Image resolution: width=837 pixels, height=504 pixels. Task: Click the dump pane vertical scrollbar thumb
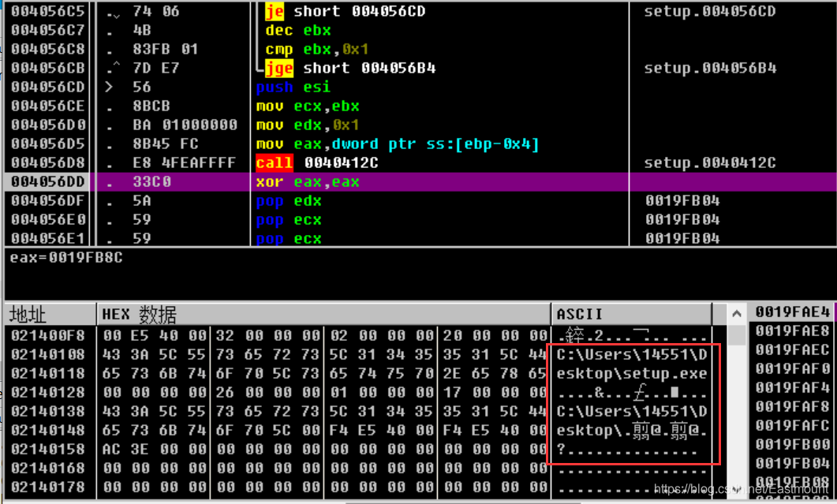(737, 335)
